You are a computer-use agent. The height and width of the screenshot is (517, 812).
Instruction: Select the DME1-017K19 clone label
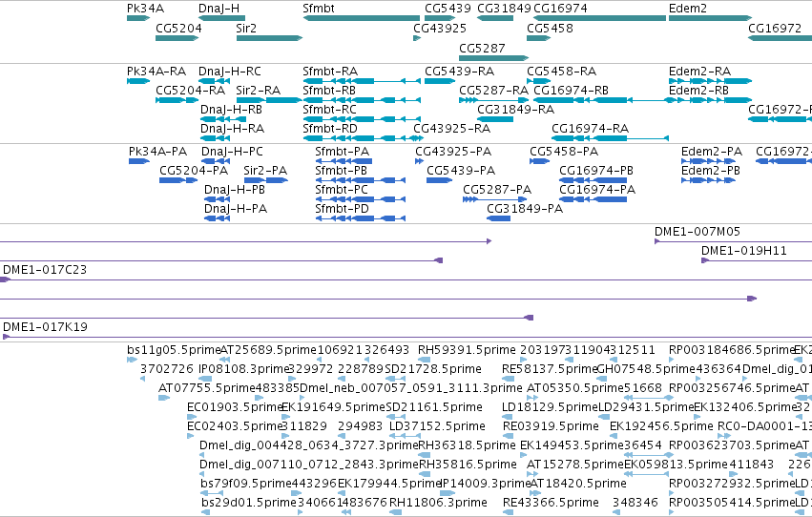click(45, 327)
